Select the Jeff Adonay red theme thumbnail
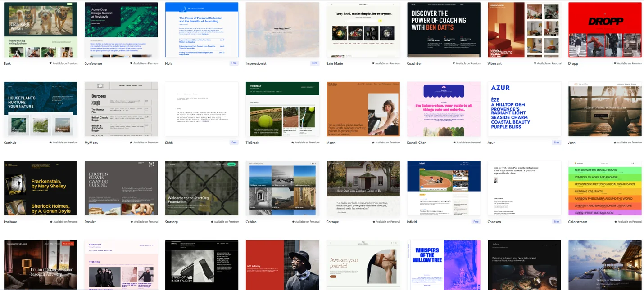 point(282,265)
